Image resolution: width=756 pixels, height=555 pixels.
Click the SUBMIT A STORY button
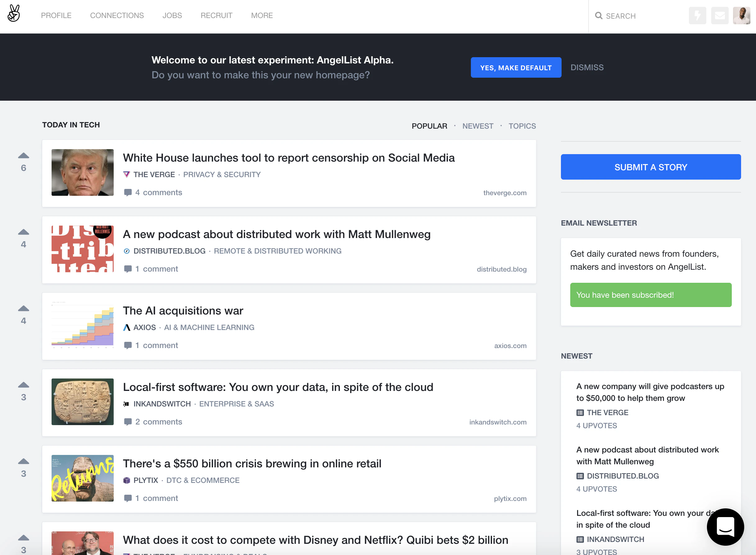(650, 167)
